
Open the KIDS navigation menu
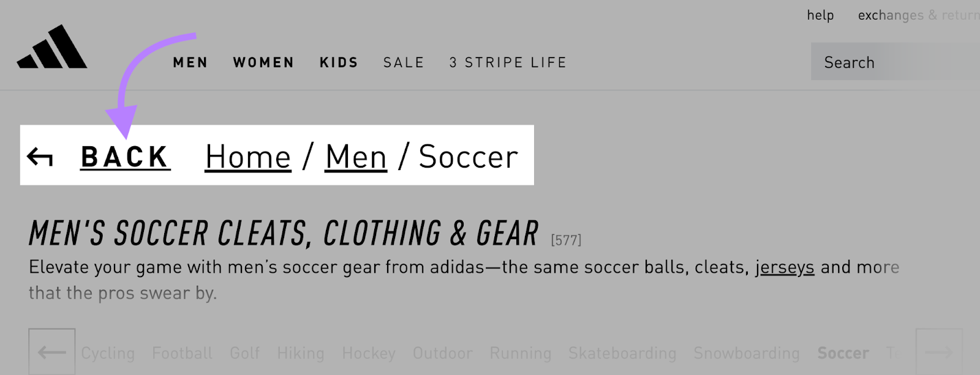(339, 62)
